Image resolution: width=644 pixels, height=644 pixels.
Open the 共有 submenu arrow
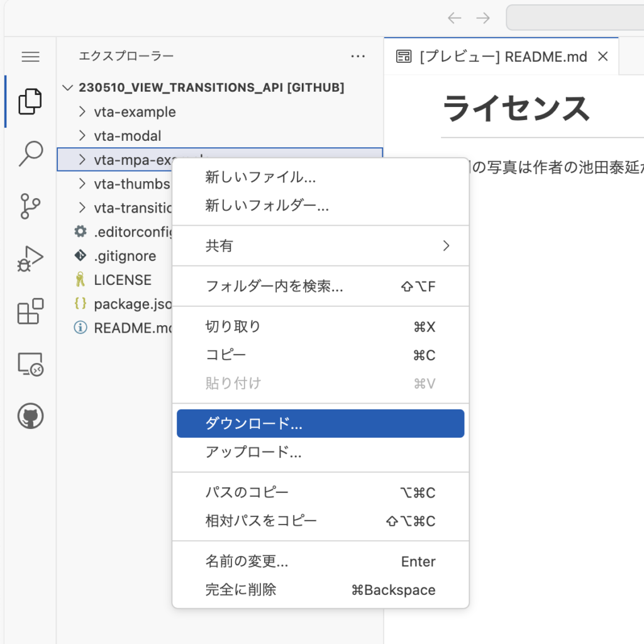pyautogui.click(x=446, y=246)
